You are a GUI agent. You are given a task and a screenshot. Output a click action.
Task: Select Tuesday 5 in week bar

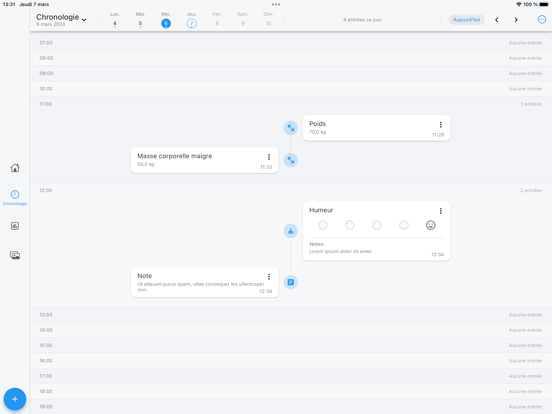pyautogui.click(x=140, y=19)
